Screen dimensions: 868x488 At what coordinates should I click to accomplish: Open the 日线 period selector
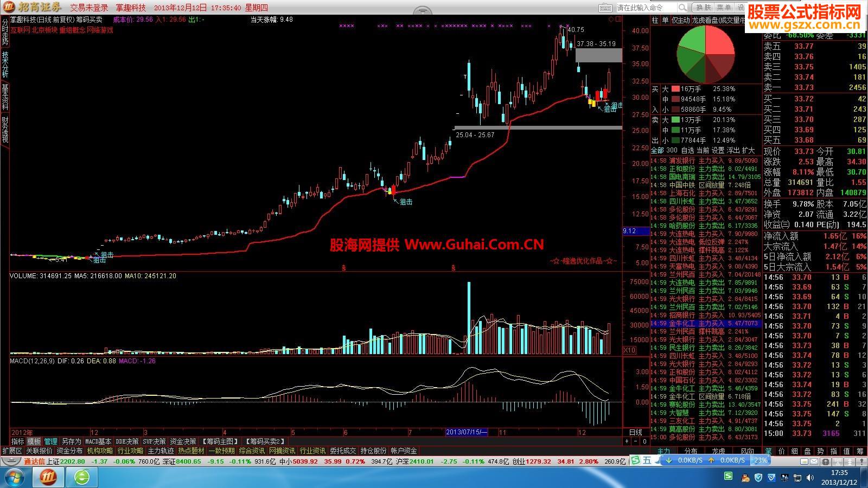[x=635, y=432]
